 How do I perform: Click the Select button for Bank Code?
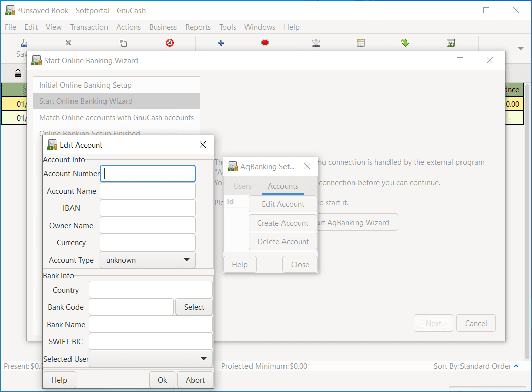tap(194, 307)
